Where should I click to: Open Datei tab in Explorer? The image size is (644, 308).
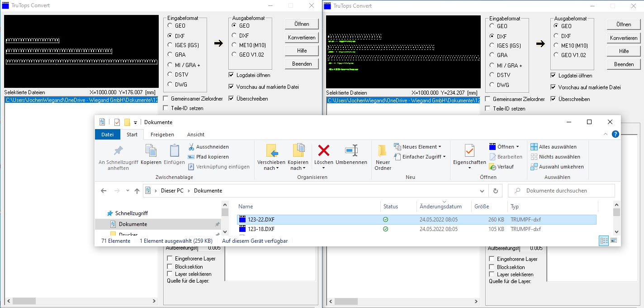pos(108,135)
